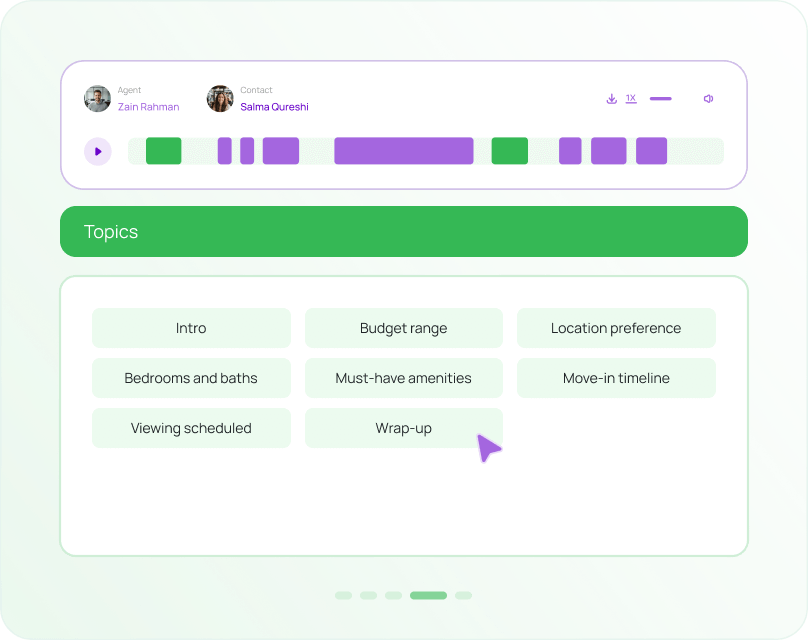Go to the first carousel page dot
808x640 pixels.
click(x=343, y=595)
